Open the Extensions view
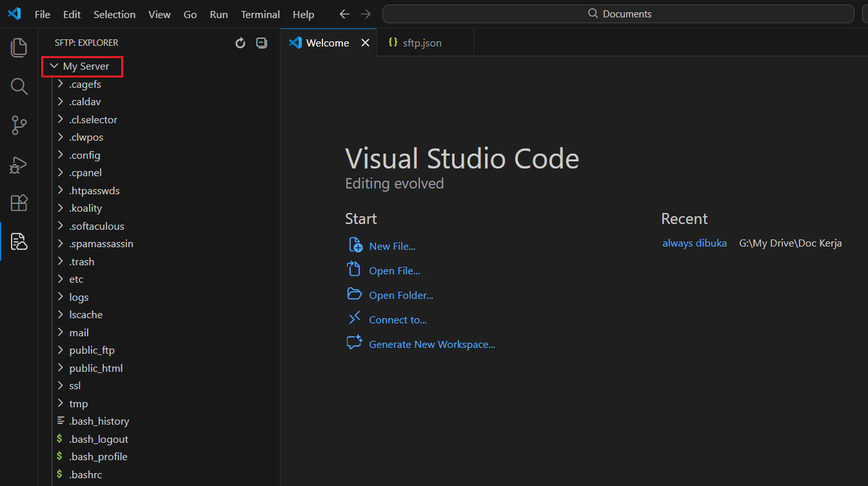Image resolution: width=868 pixels, height=486 pixels. (19, 203)
